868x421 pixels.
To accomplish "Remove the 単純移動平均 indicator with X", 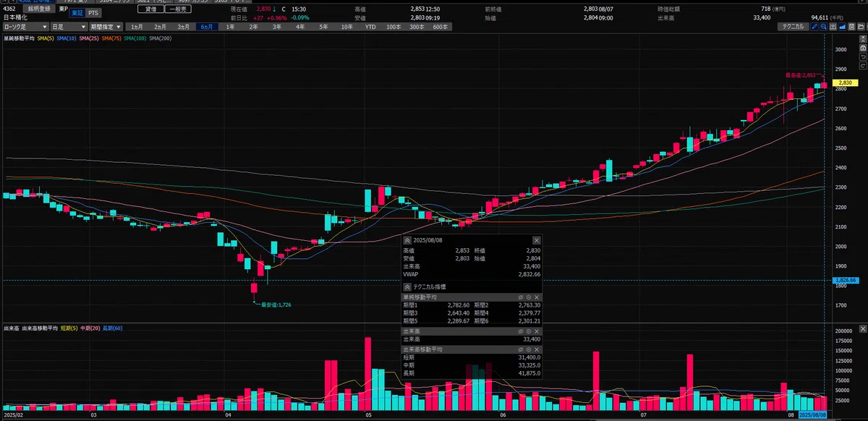I will tap(537, 297).
